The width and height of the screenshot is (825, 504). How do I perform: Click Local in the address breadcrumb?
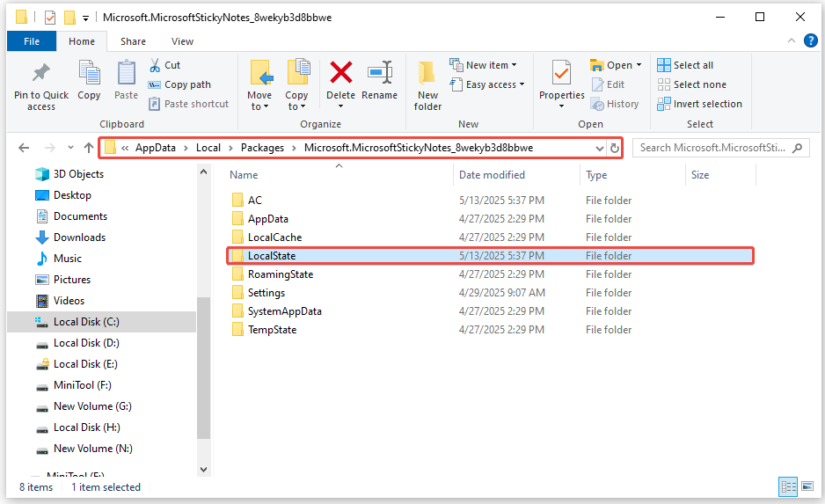208,148
